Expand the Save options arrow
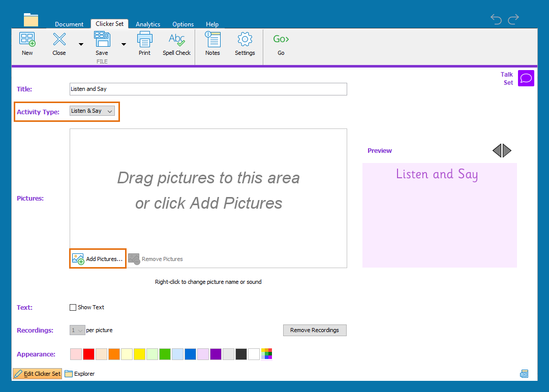This screenshot has height=392, width=549. 124,44
